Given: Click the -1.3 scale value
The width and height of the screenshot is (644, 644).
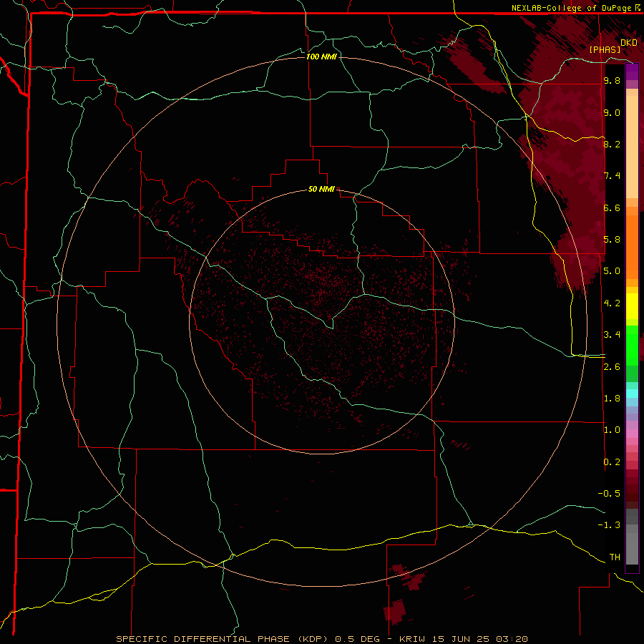Looking at the screenshot, I should 610,525.
